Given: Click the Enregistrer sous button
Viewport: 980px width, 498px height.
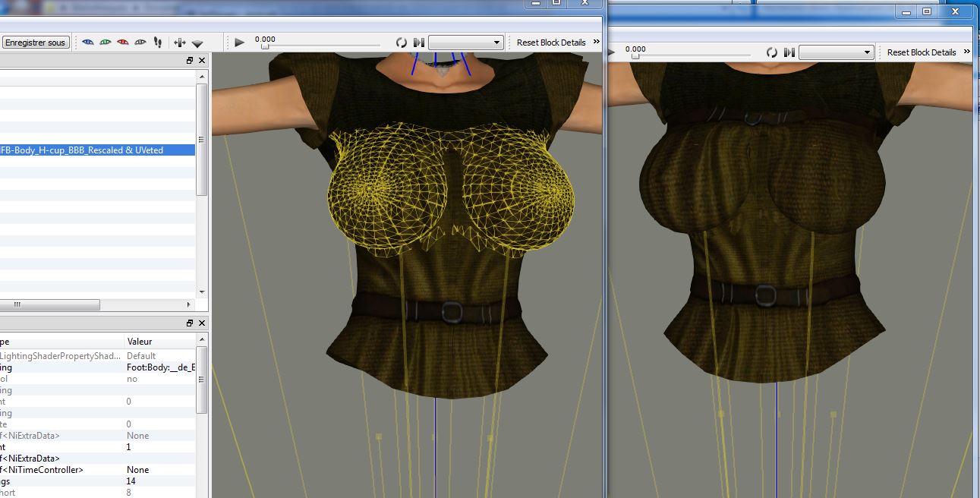Looking at the screenshot, I should [35, 43].
